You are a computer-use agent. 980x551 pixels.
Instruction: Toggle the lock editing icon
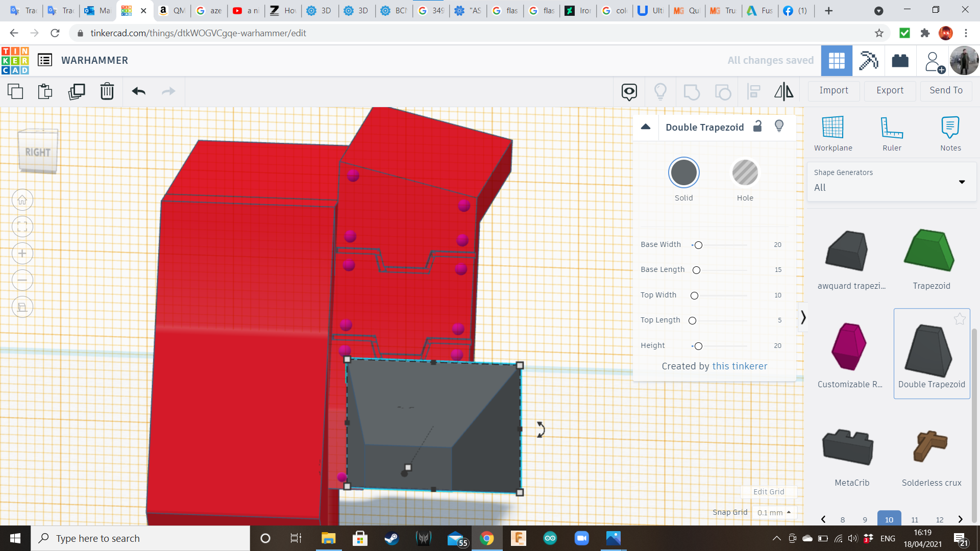pos(757,127)
